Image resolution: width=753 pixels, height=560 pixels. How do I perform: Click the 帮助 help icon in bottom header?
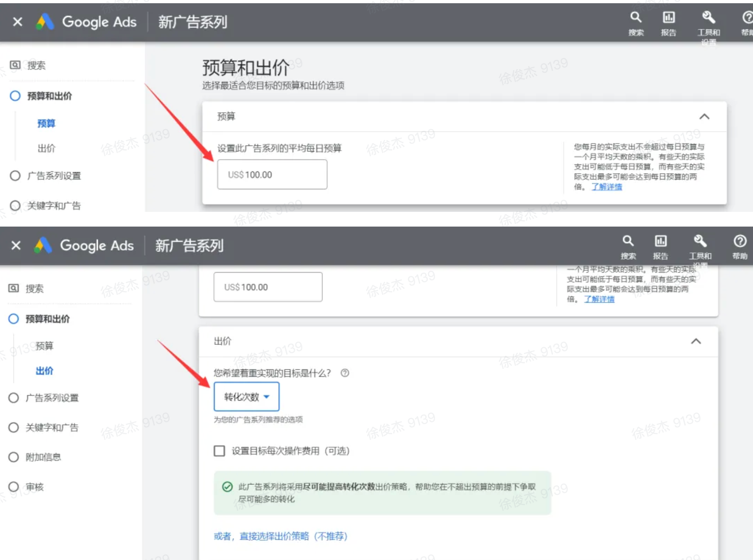(x=740, y=241)
